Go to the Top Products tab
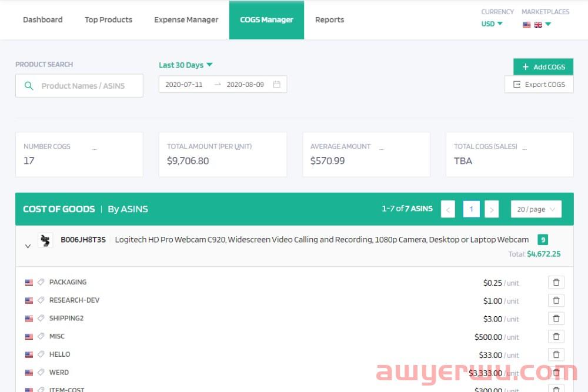 click(x=108, y=20)
